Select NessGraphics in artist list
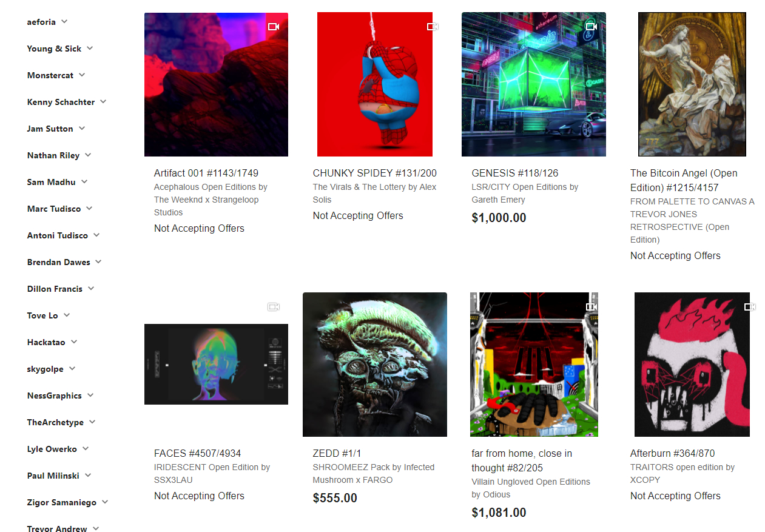 pyautogui.click(x=54, y=396)
